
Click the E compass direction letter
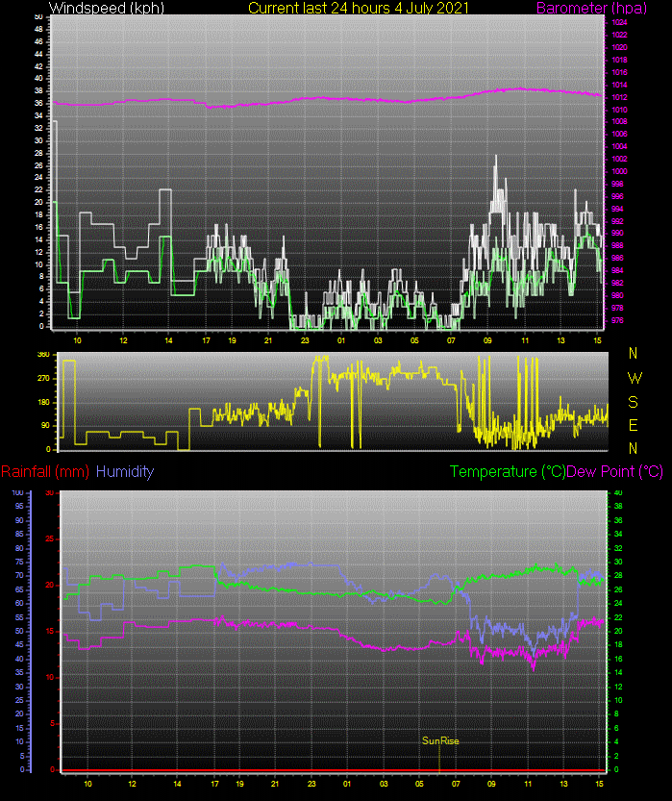tap(633, 424)
